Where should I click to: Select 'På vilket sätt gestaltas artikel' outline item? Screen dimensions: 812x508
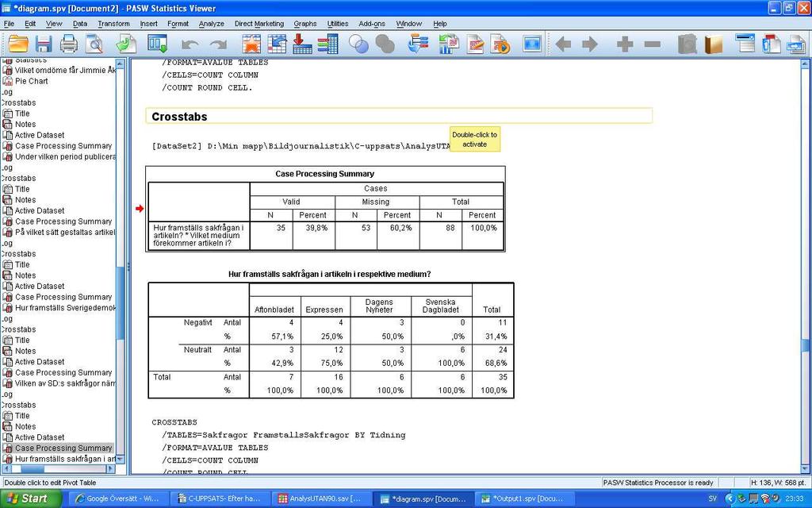pyautogui.click(x=65, y=233)
